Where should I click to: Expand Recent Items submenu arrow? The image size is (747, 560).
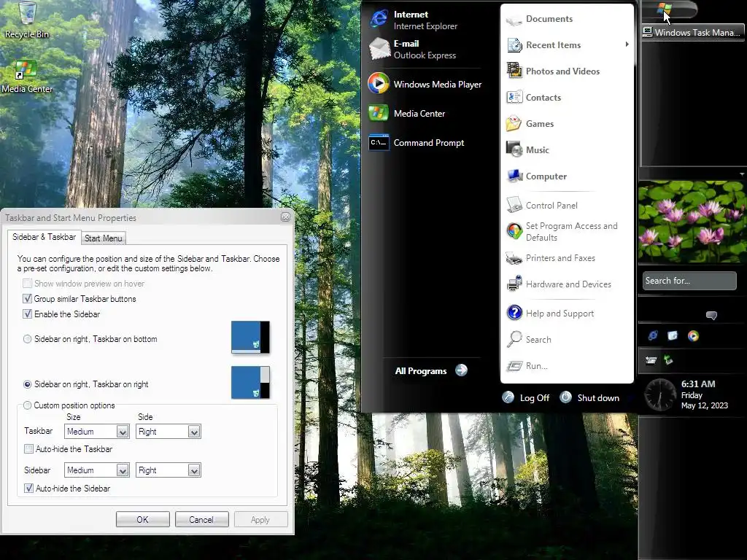(x=627, y=44)
